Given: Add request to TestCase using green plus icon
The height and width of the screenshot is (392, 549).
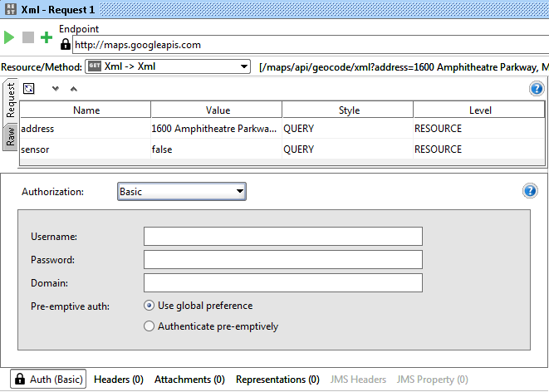Looking at the screenshot, I should [47, 37].
